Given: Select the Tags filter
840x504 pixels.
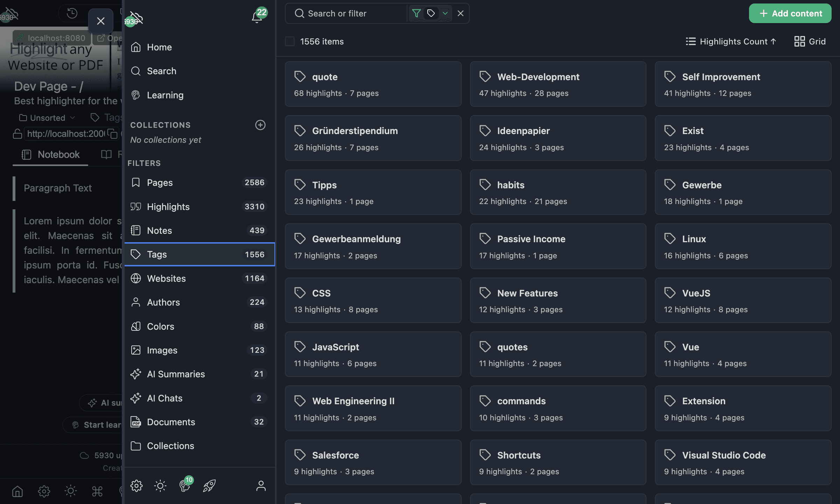Looking at the screenshot, I should coord(199,254).
